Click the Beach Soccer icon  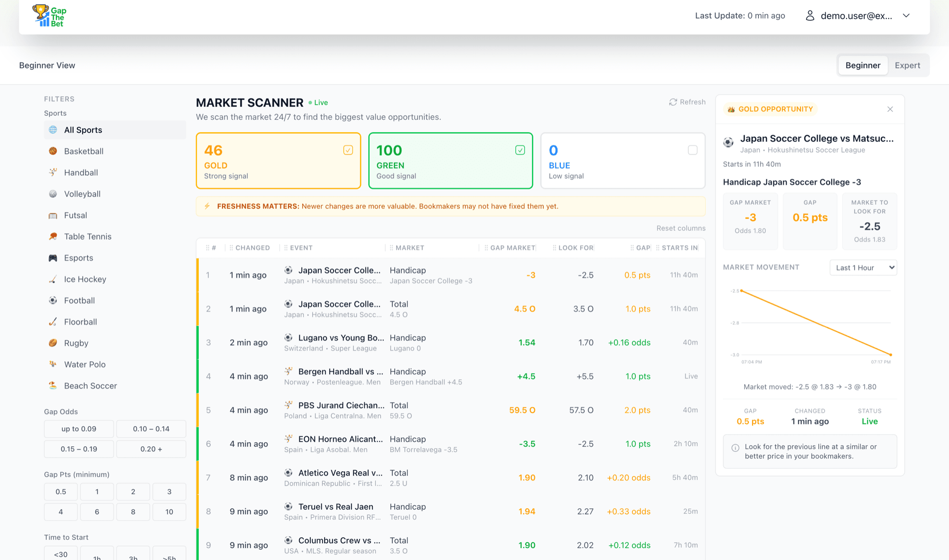pos(53,386)
